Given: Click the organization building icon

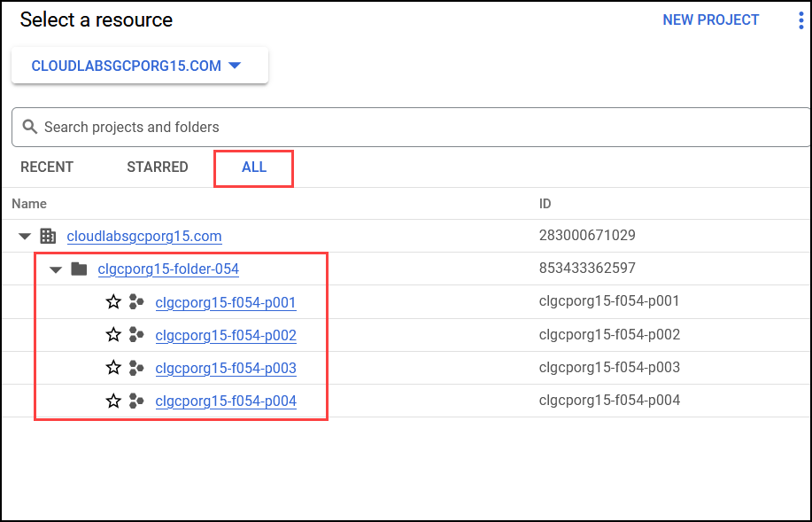Looking at the screenshot, I should pyautogui.click(x=48, y=236).
